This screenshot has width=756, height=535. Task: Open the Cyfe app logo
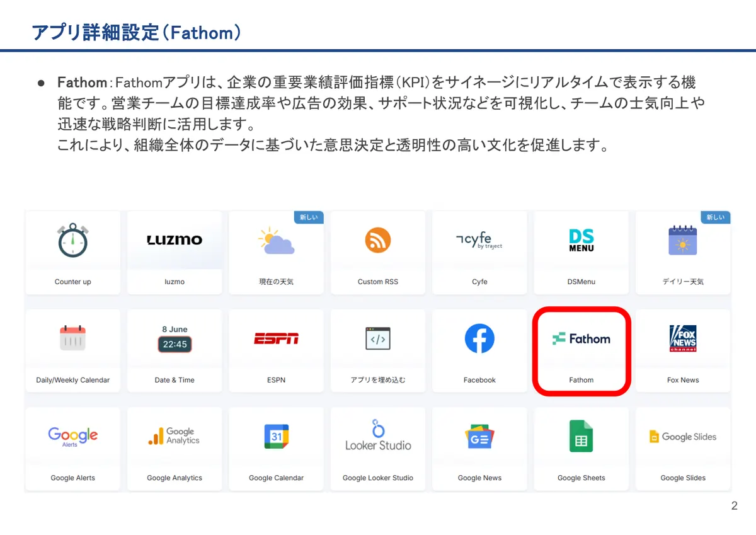(x=479, y=241)
